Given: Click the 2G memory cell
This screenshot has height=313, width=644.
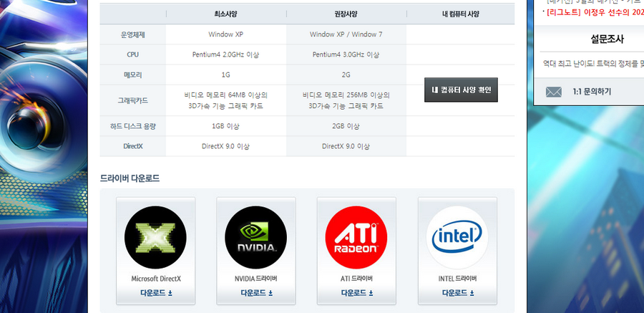Looking at the screenshot, I should 346,75.
